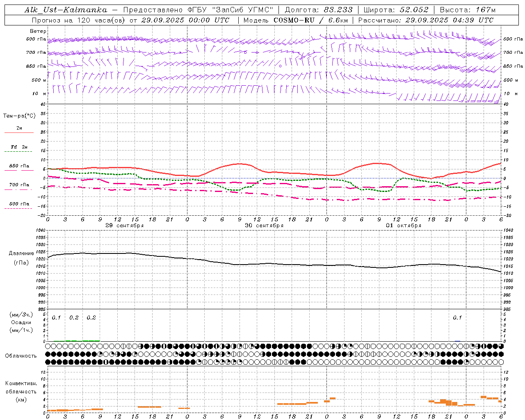Click the 'Предоставлено ФГБУ "ЗапСиб УГМС"' provider text
Viewport: 525px width, 420px height.
click(x=198, y=10)
